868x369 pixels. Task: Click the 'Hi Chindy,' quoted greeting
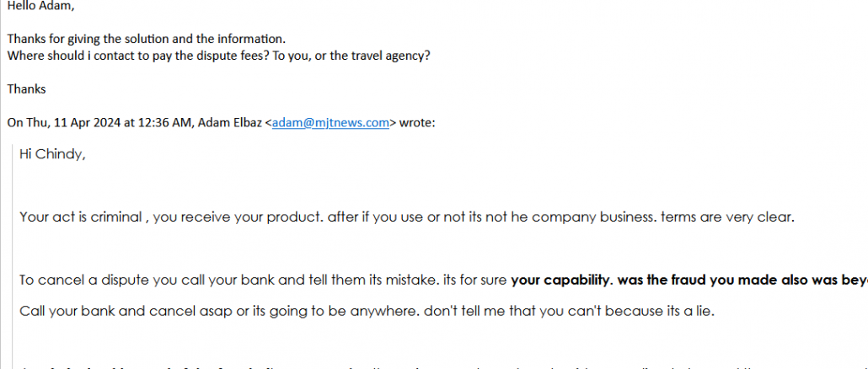52,155
